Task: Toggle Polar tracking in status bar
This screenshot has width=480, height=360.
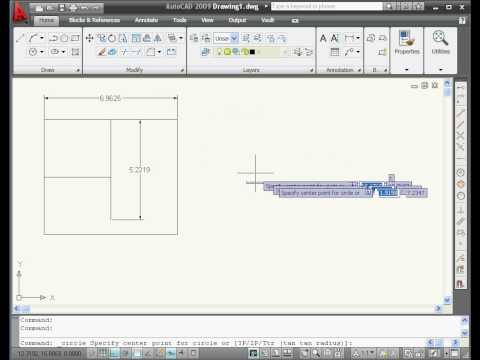Action: [126, 353]
